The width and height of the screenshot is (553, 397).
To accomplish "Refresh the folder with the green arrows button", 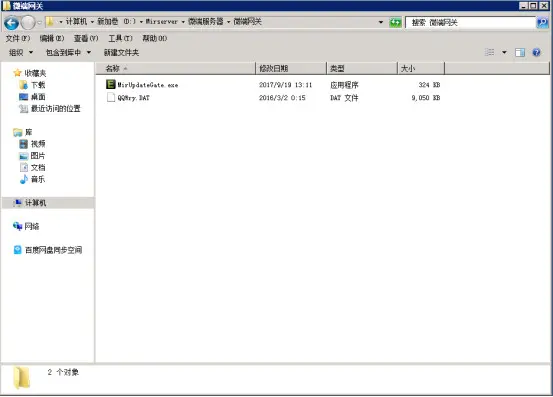I will tap(395, 23).
